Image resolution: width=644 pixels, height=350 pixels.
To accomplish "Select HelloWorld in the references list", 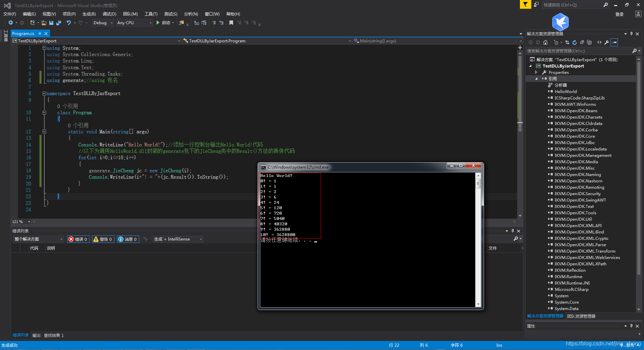I will [566, 92].
